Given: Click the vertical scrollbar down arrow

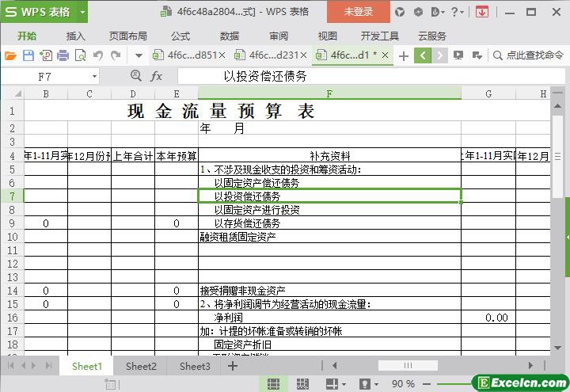Looking at the screenshot, I should click(557, 348).
